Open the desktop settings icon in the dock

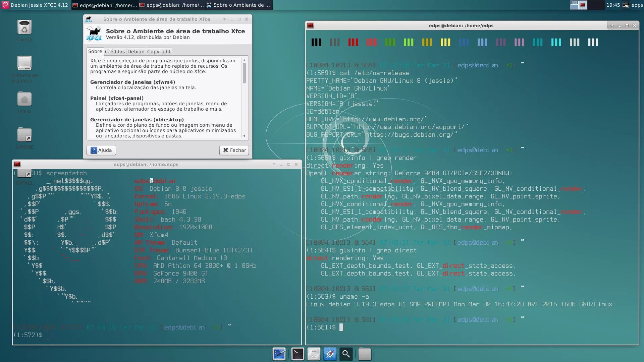tap(279, 354)
